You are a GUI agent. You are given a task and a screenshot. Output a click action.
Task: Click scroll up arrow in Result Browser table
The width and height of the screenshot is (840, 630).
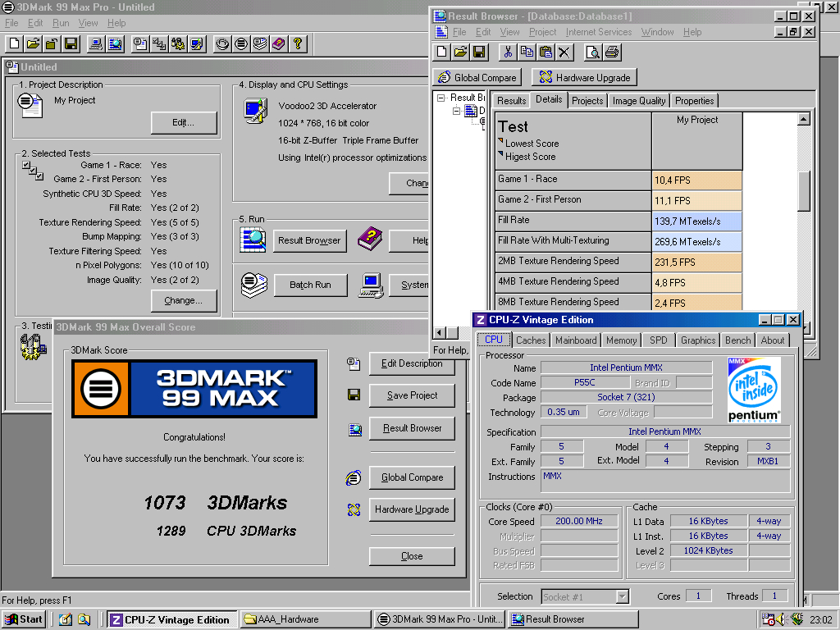coord(804,119)
